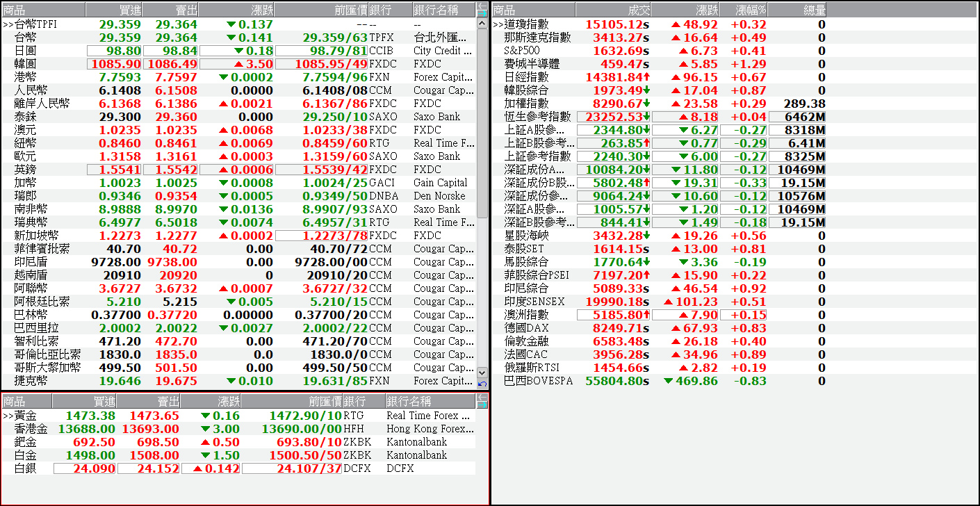Click the 1085.90 bid value for 韓圜

click(x=114, y=64)
